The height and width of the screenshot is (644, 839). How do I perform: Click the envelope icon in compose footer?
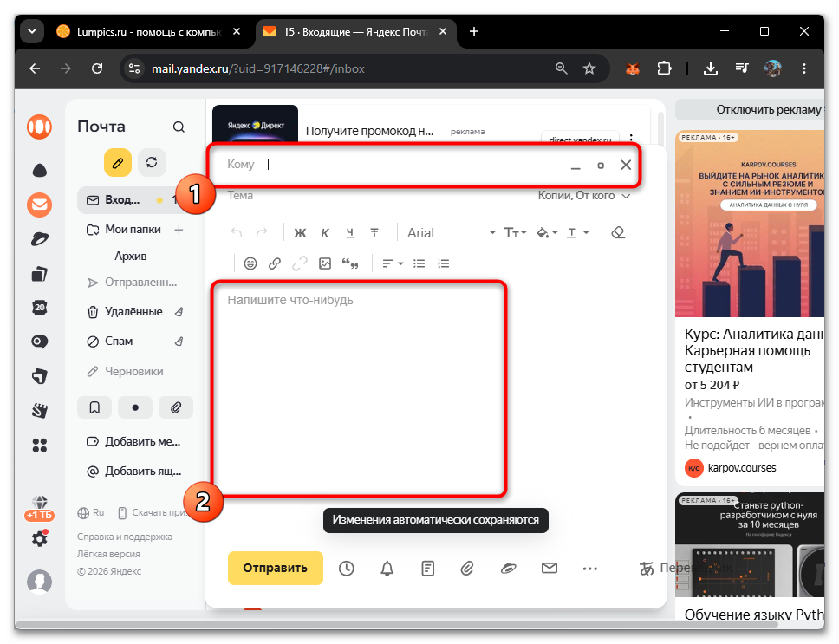(550, 568)
